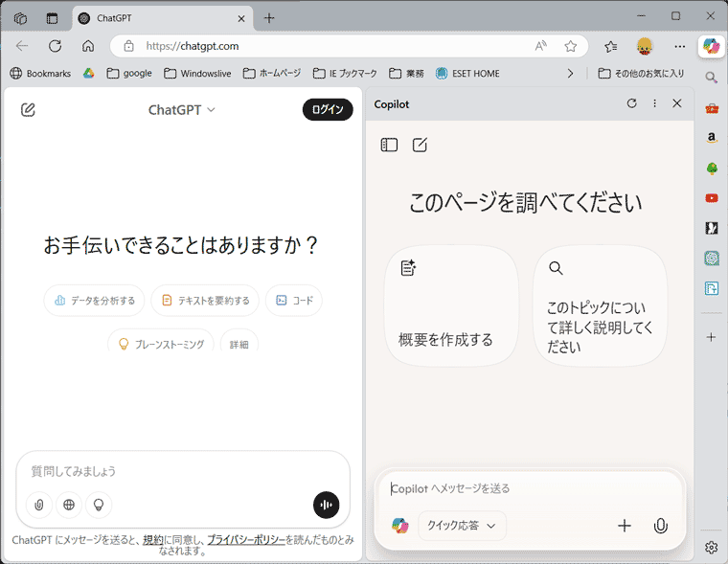Refresh the Copilot pane

point(632,103)
